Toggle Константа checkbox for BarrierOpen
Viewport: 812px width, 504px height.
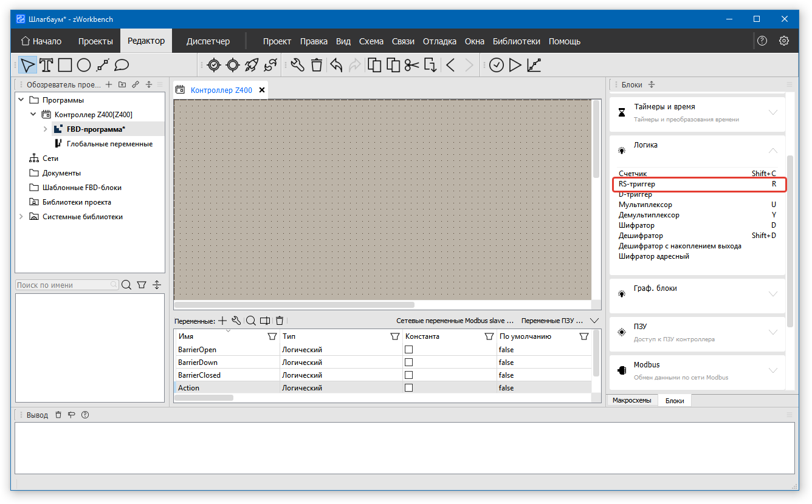point(408,350)
